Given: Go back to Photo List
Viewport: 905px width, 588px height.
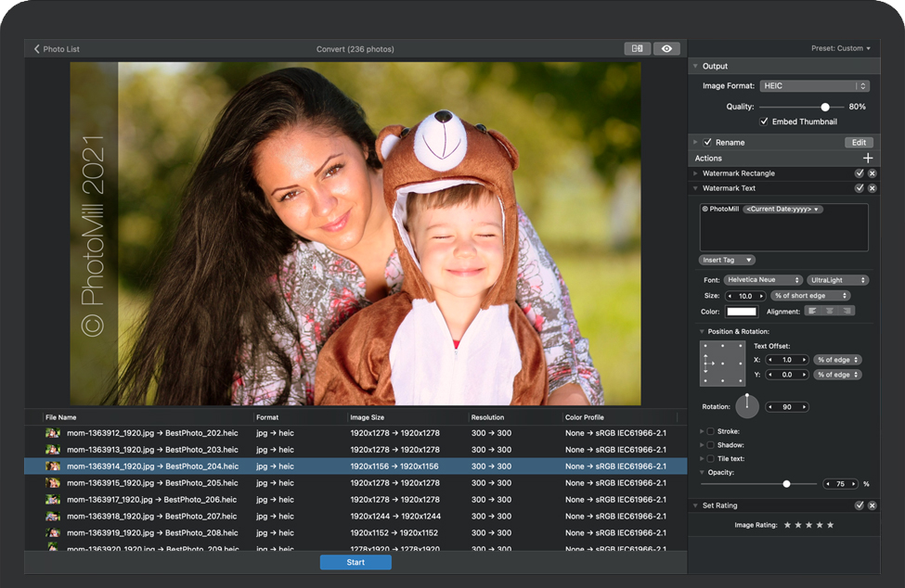Looking at the screenshot, I should tap(58, 49).
